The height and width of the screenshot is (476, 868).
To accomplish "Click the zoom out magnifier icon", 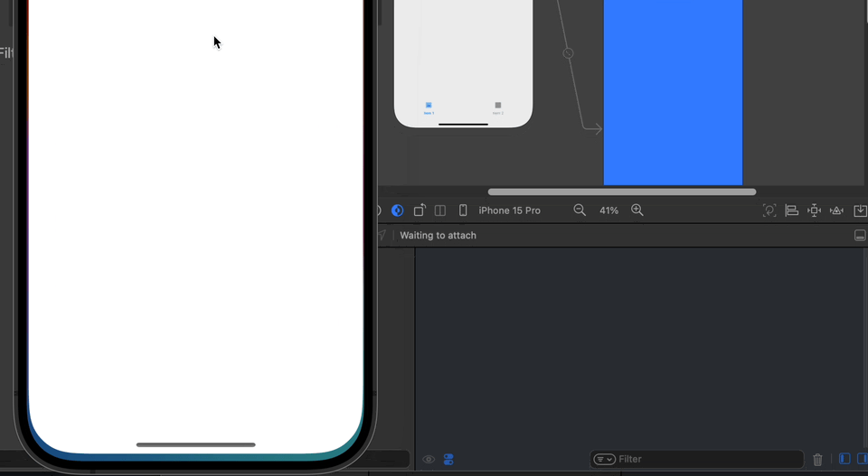I will (x=580, y=210).
